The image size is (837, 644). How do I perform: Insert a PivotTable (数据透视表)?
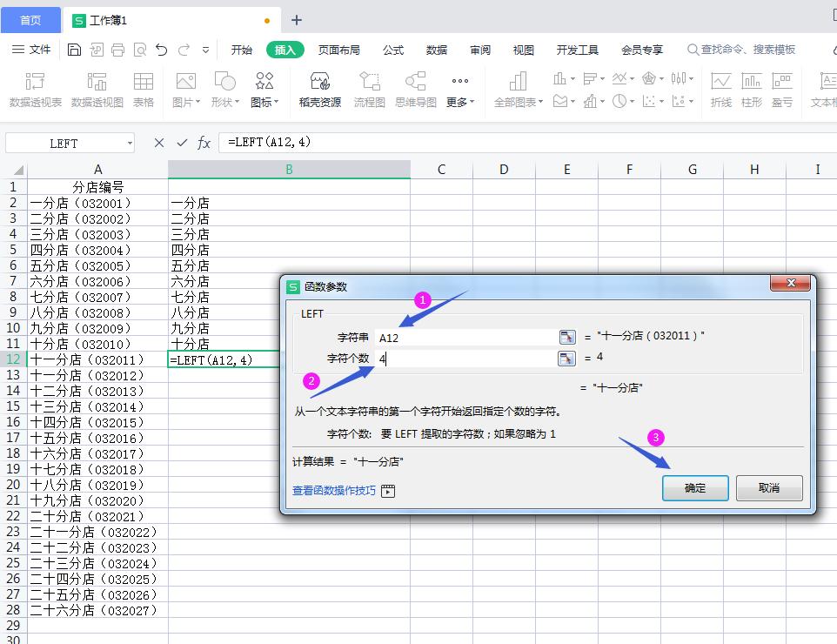coord(35,90)
